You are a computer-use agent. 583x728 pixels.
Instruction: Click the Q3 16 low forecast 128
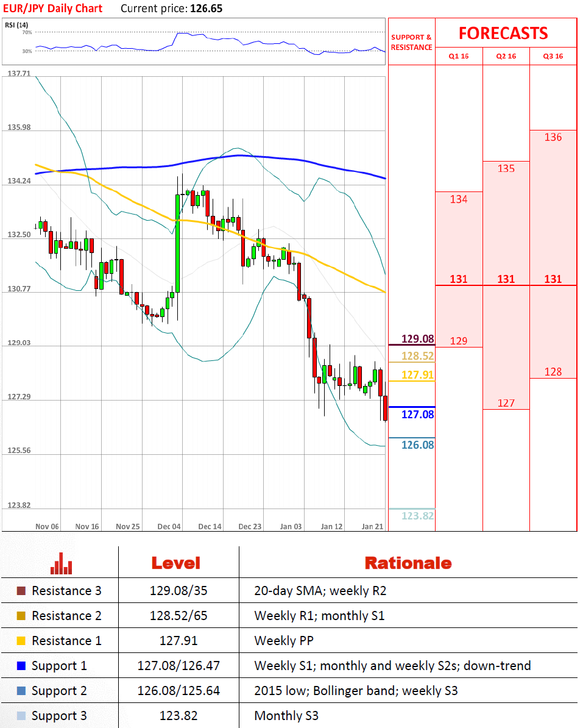point(553,372)
